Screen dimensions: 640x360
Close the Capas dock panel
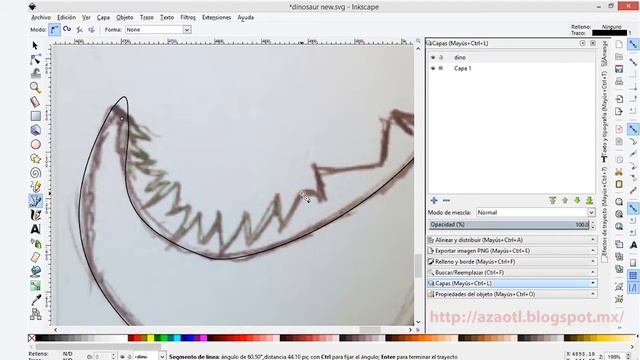[593, 43]
